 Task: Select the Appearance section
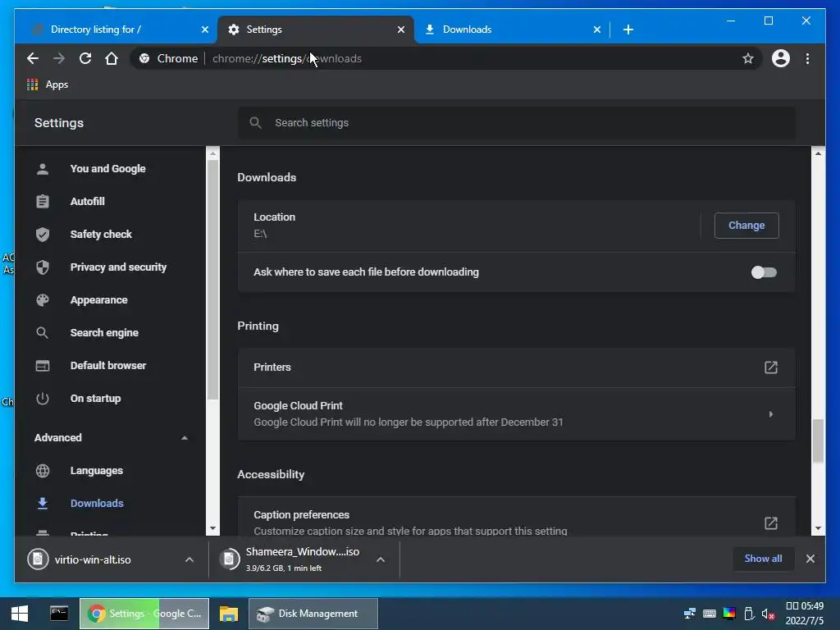(98, 300)
